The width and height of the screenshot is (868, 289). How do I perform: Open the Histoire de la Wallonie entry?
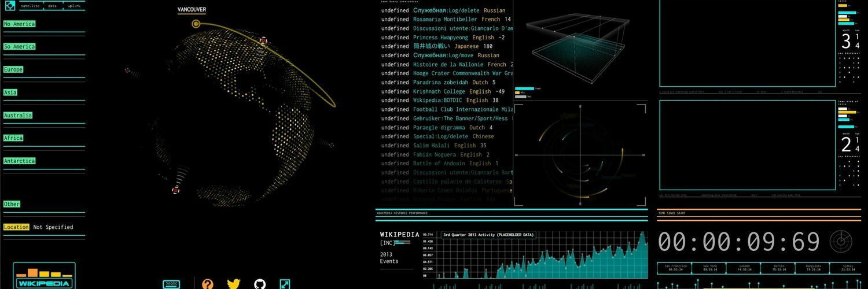(447, 64)
